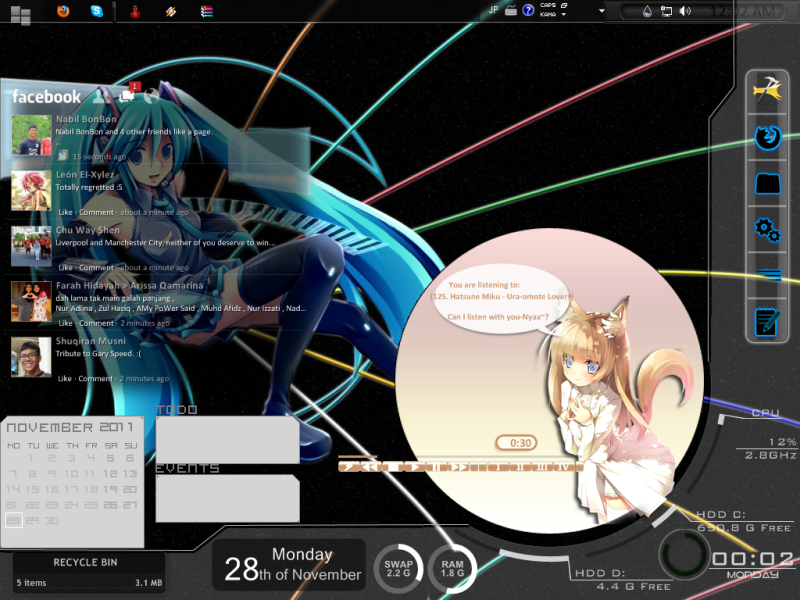The image size is (800, 600).
Task: Expand the hidden tray icons chevron
Action: (600, 10)
